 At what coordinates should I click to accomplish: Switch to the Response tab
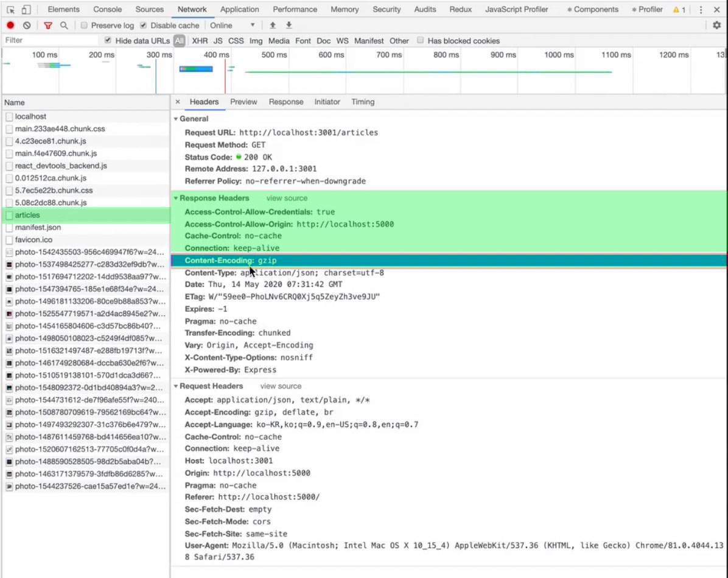[x=286, y=102]
